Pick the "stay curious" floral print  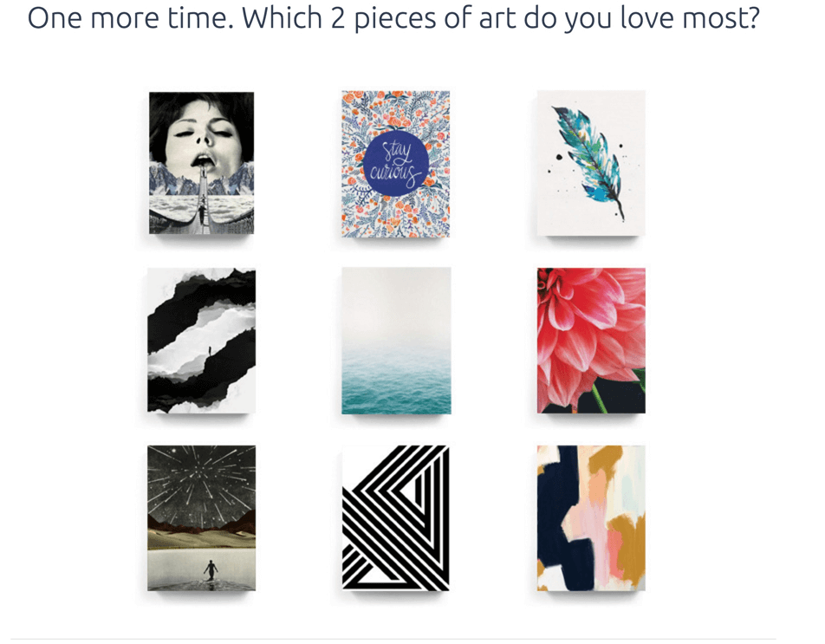click(x=396, y=163)
